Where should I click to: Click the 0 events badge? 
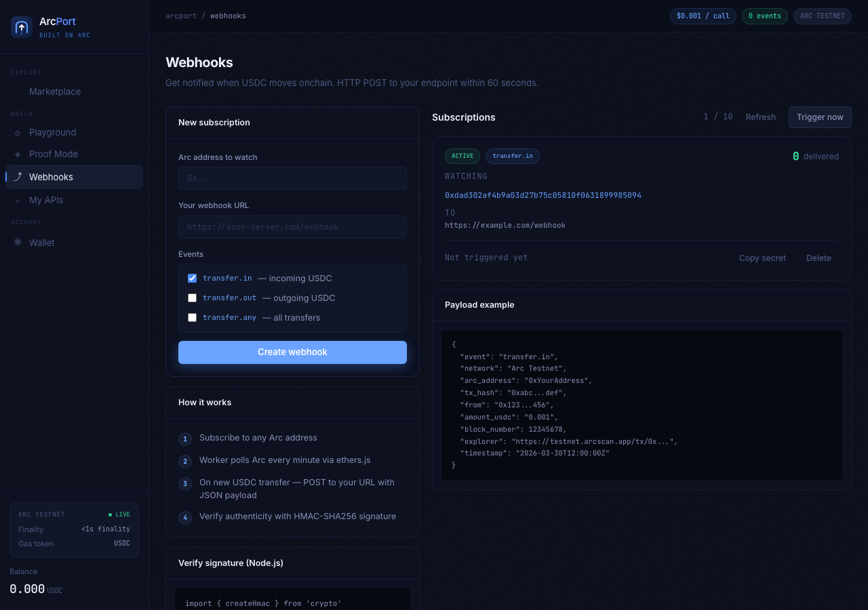click(765, 16)
